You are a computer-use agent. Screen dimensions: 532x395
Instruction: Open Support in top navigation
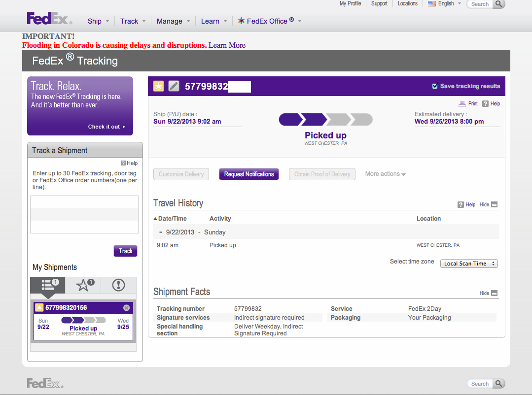(x=379, y=3)
